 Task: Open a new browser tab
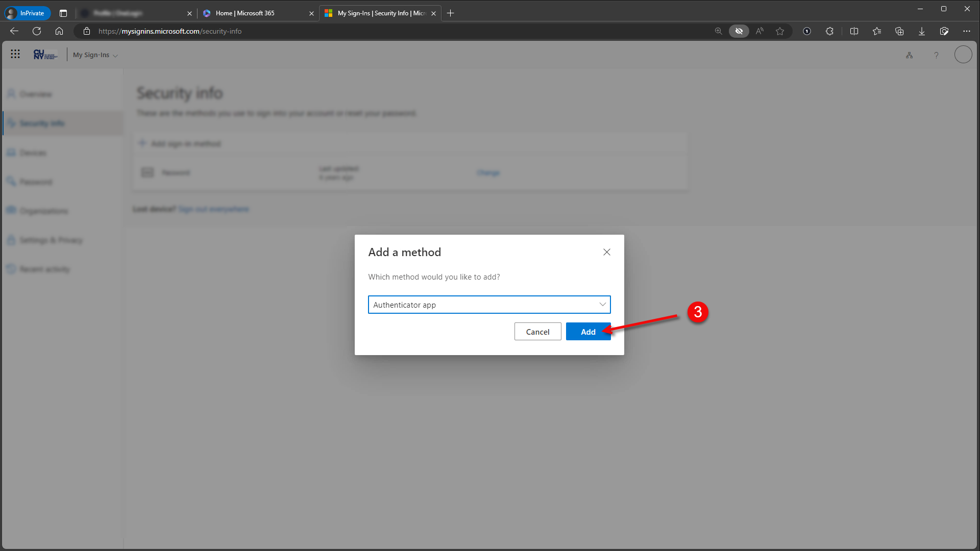click(450, 13)
